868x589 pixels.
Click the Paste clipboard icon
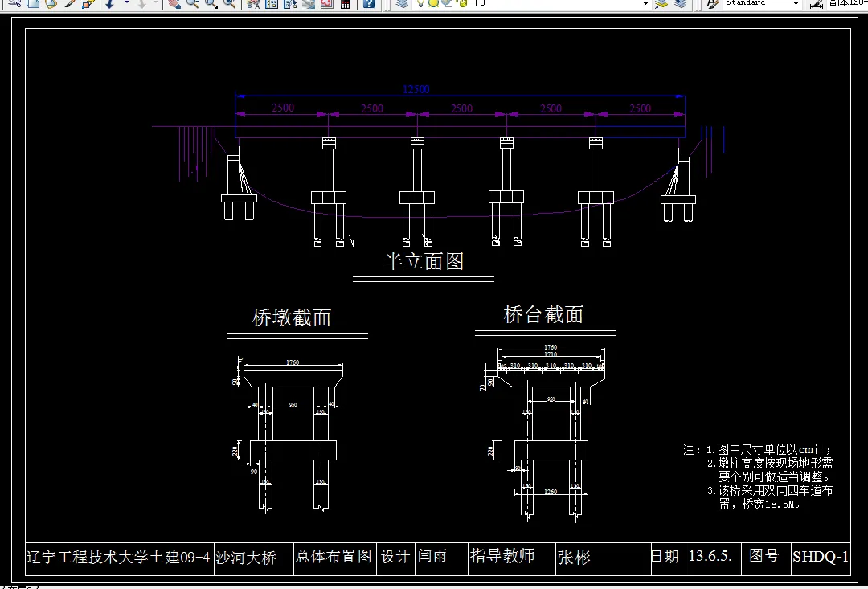pyautogui.click(x=51, y=3)
